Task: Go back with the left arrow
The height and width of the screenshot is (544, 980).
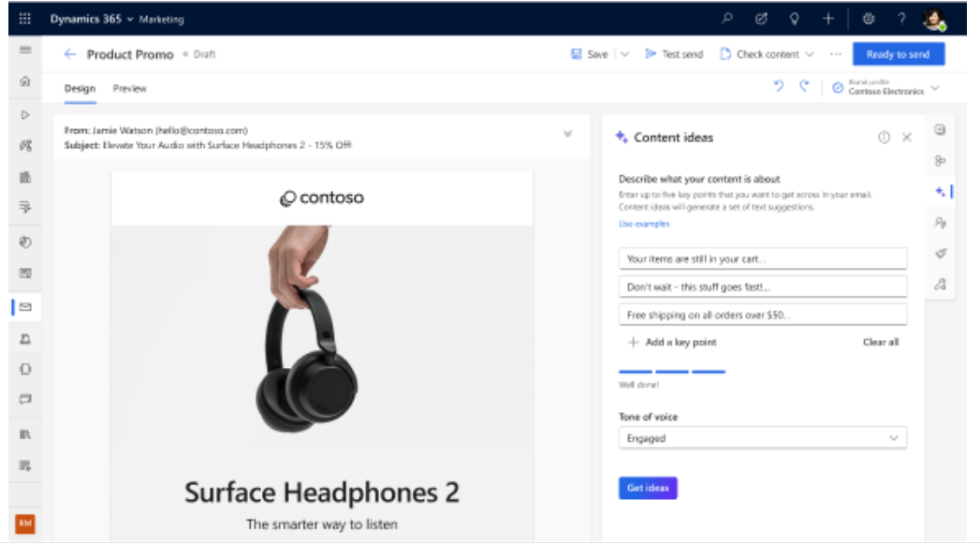Action: point(69,54)
